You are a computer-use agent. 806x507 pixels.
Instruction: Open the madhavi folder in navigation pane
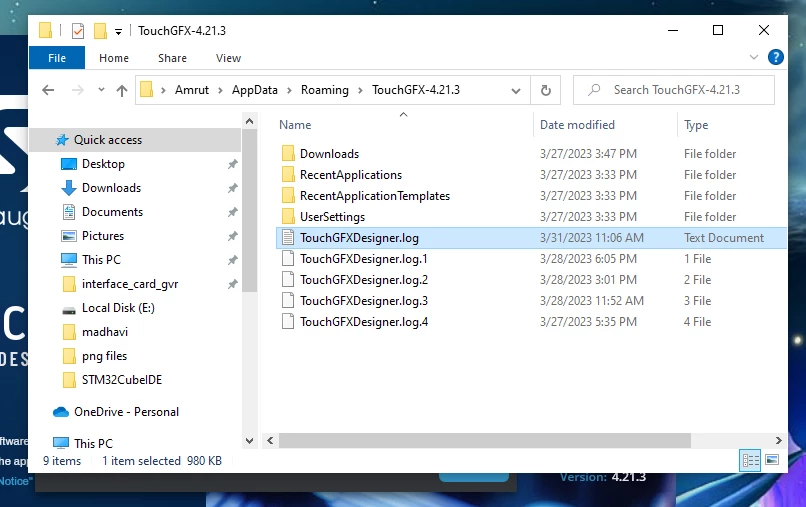pyautogui.click(x=105, y=332)
